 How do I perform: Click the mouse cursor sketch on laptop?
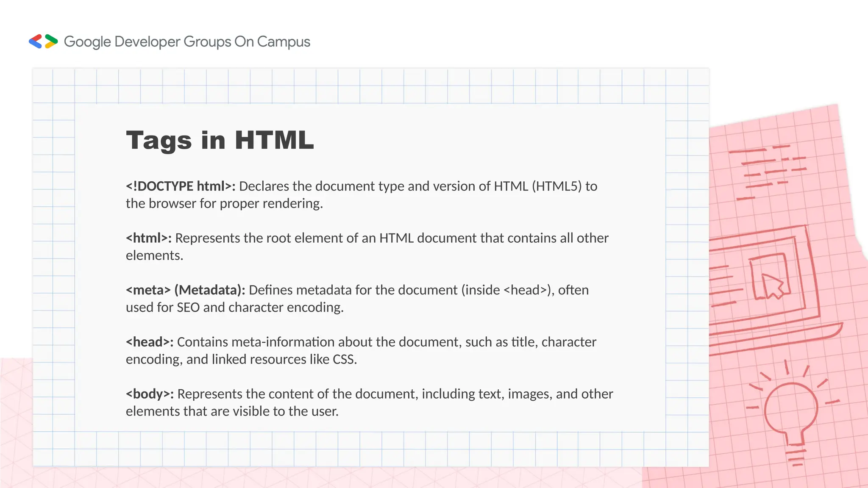tap(773, 286)
